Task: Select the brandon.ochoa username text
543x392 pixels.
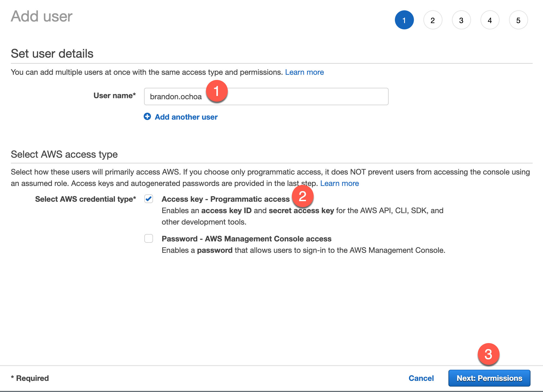Action: 176,97
